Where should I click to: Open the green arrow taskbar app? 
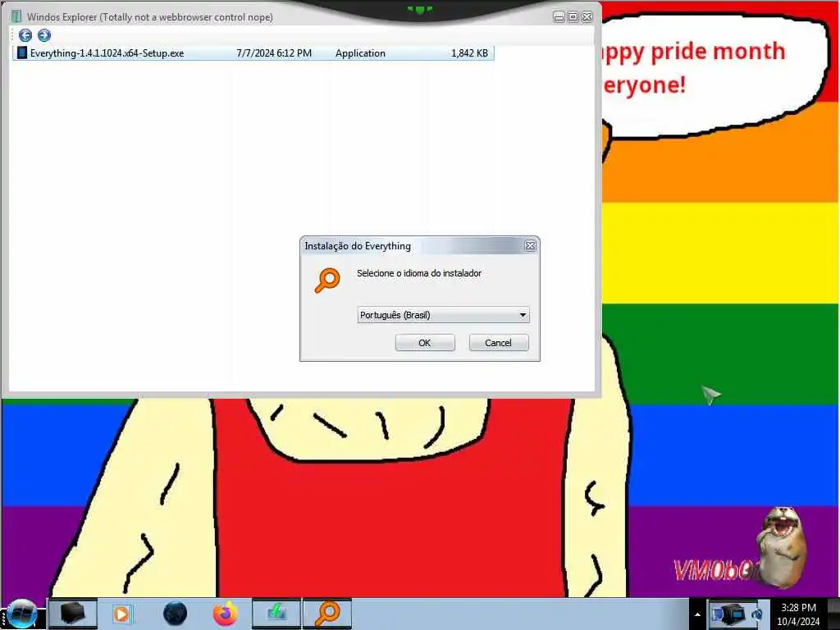click(x=276, y=614)
